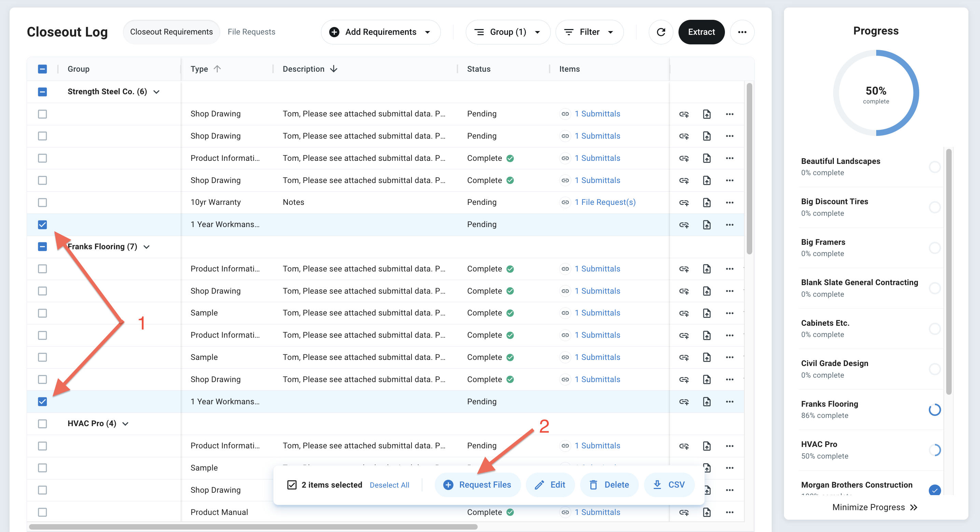The width and height of the screenshot is (980, 532).
Task: Click the refresh icon next to Extract
Action: [x=661, y=32]
